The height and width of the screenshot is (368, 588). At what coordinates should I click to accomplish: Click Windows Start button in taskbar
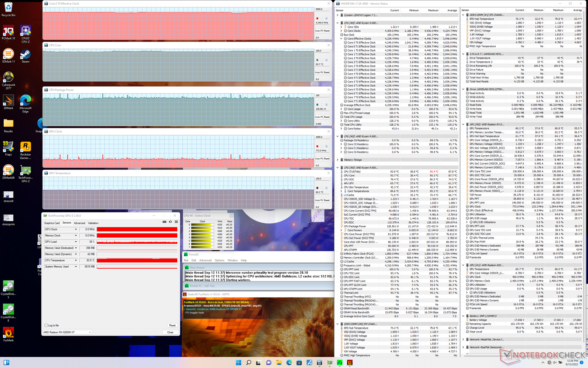tap(238, 363)
